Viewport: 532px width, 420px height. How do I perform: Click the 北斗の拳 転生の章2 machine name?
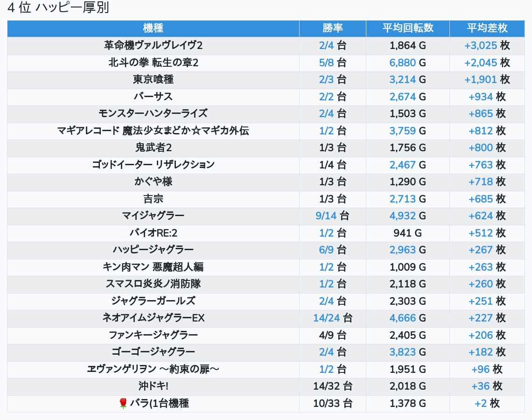click(x=153, y=63)
